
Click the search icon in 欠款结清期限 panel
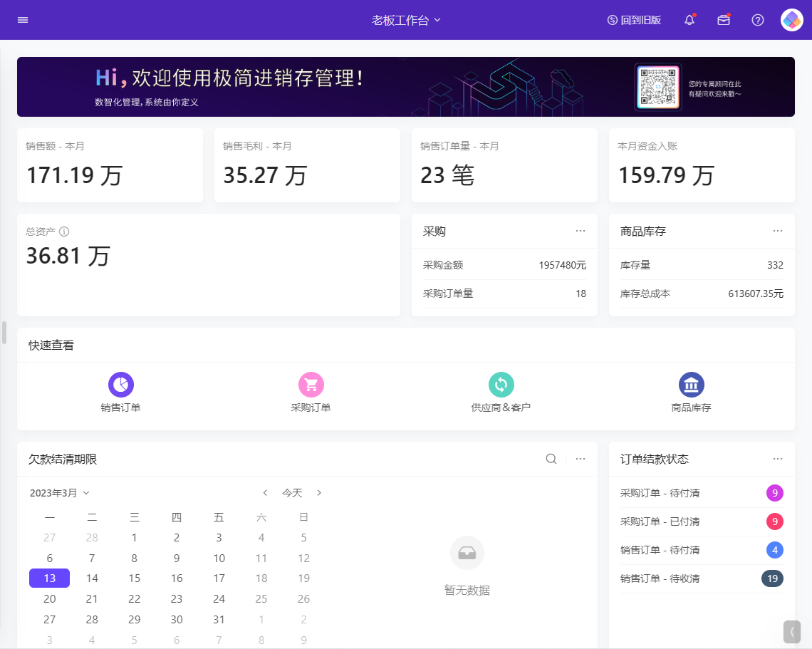point(551,459)
